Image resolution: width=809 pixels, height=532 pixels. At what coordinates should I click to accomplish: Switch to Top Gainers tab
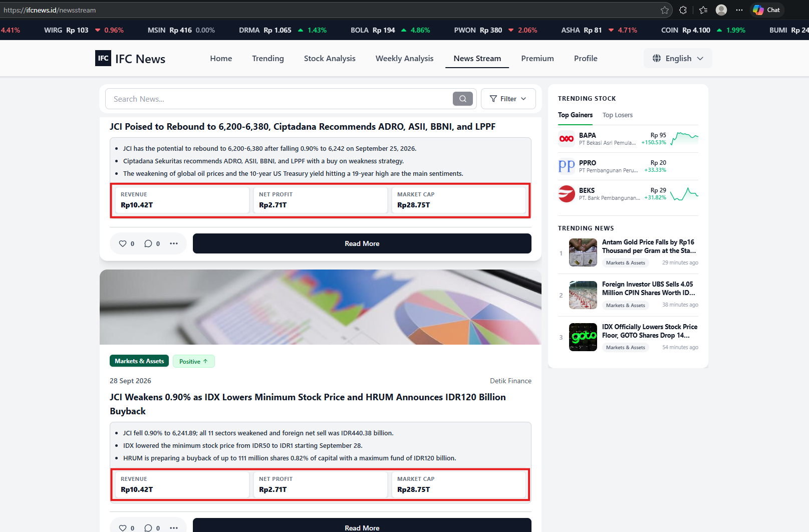[575, 115]
